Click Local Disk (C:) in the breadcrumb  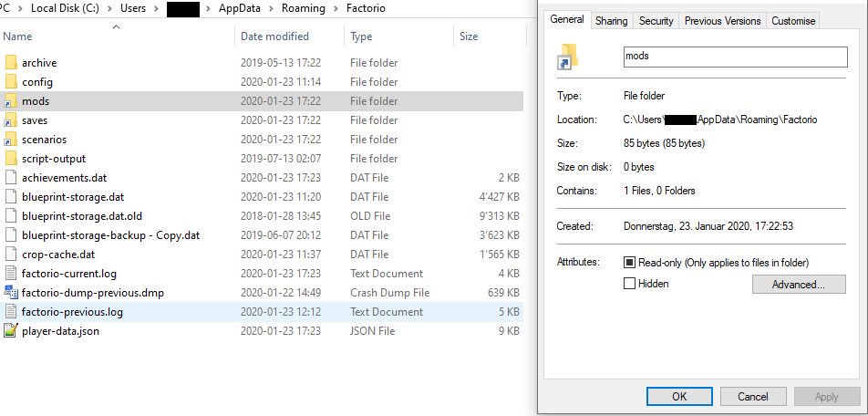click(x=64, y=8)
